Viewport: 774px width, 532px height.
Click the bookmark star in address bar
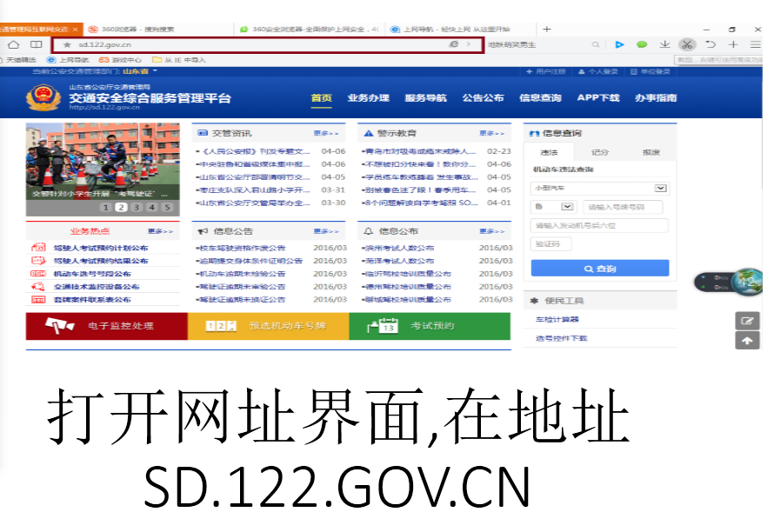pyautogui.click(x=67, y=44)
